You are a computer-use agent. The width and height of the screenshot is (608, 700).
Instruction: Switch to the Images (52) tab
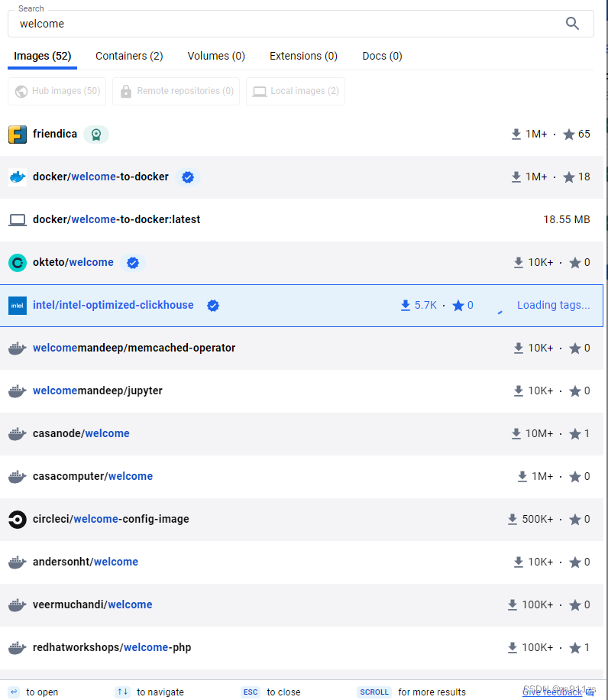(42, 56)
